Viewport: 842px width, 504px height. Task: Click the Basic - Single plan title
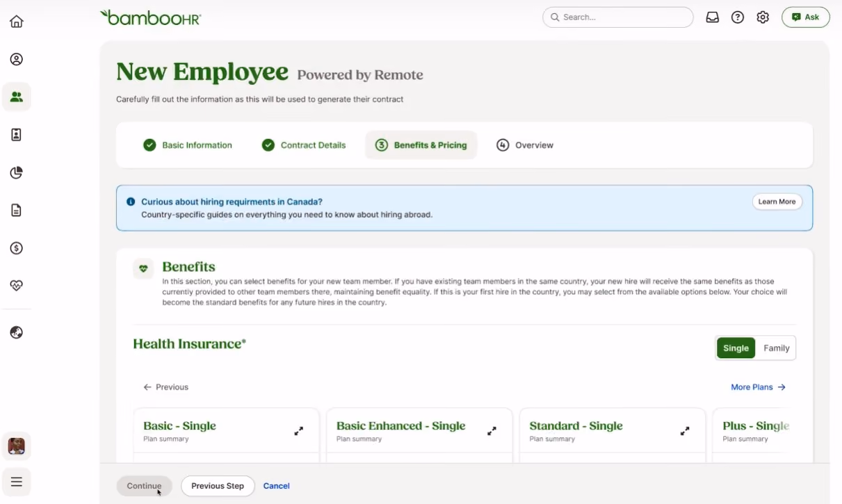click(x=179, y=426)
